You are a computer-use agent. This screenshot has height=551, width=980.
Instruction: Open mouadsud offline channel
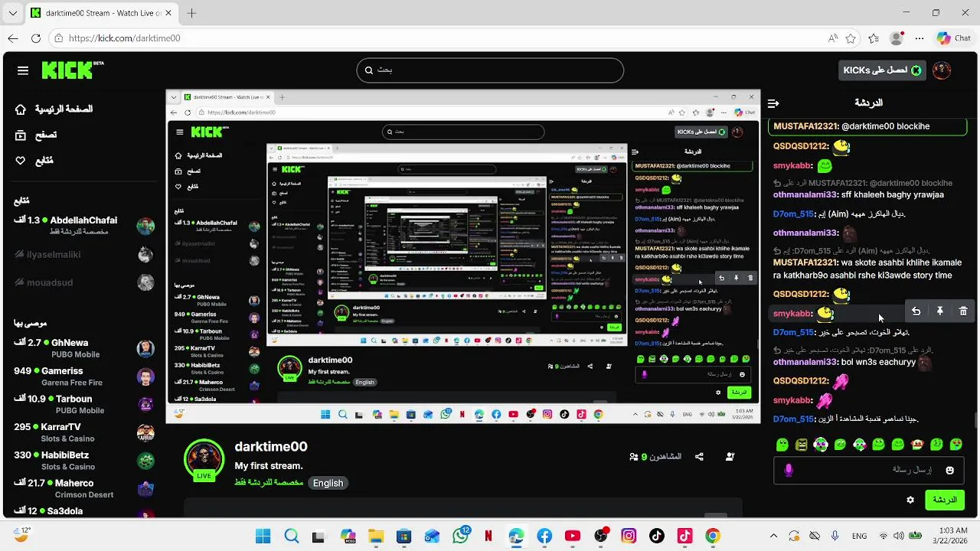coord(84,282)
